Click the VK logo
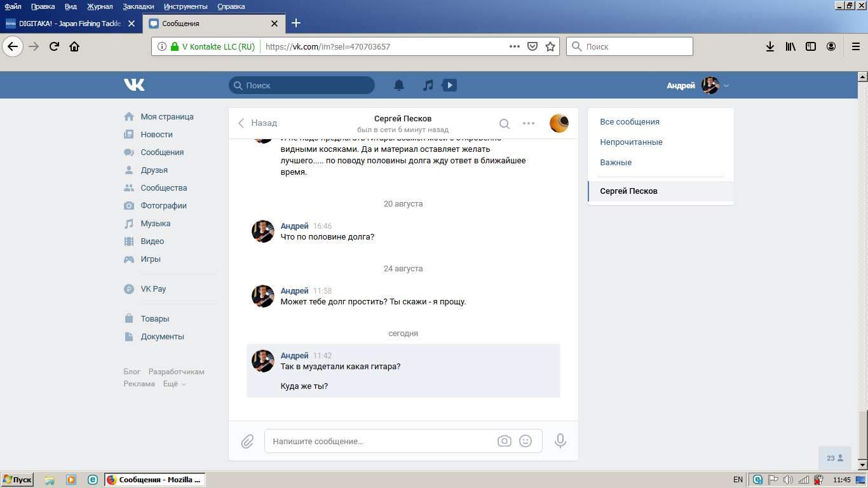Screen dimensions: 868x488 click(x=134, y=85)
